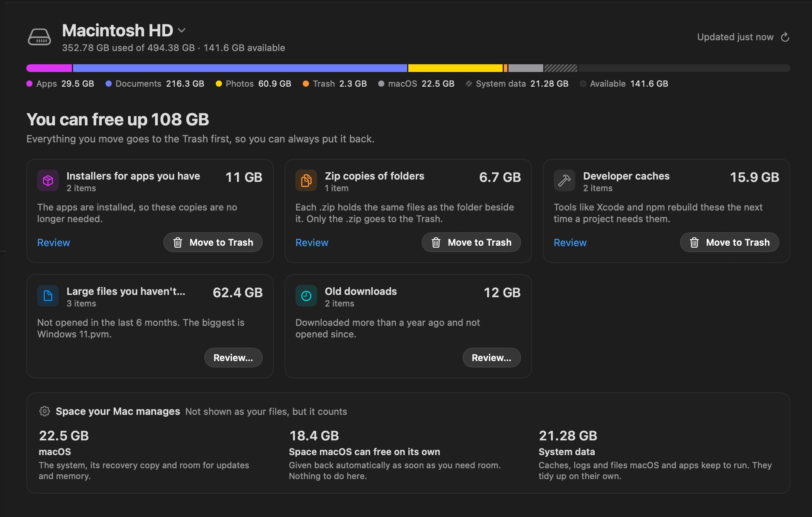
Task: Refresh storage scan with the reload icon
Action: point(785,37)
